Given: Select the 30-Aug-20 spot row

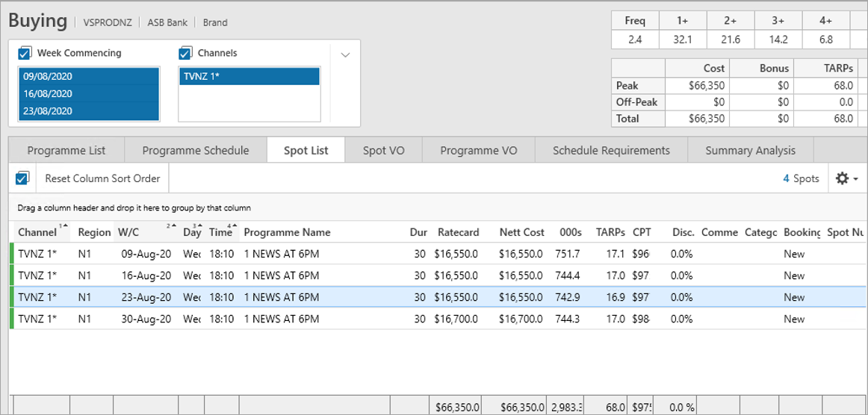Looking at the screenshot, I should 438,319.
